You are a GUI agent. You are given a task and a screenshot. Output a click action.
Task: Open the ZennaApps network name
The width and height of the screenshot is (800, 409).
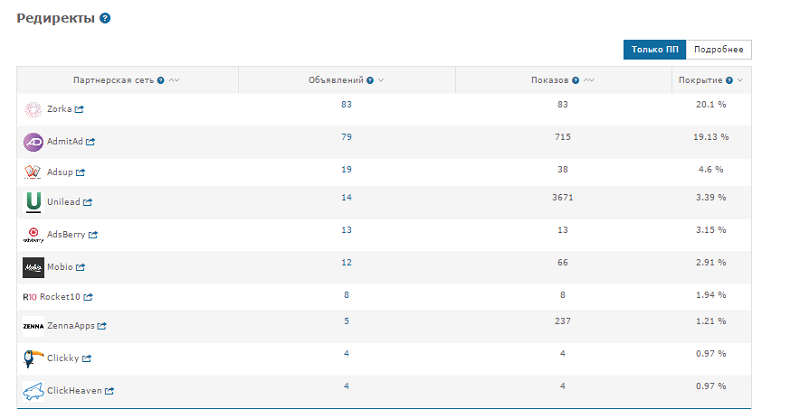(x=71, y=326)
